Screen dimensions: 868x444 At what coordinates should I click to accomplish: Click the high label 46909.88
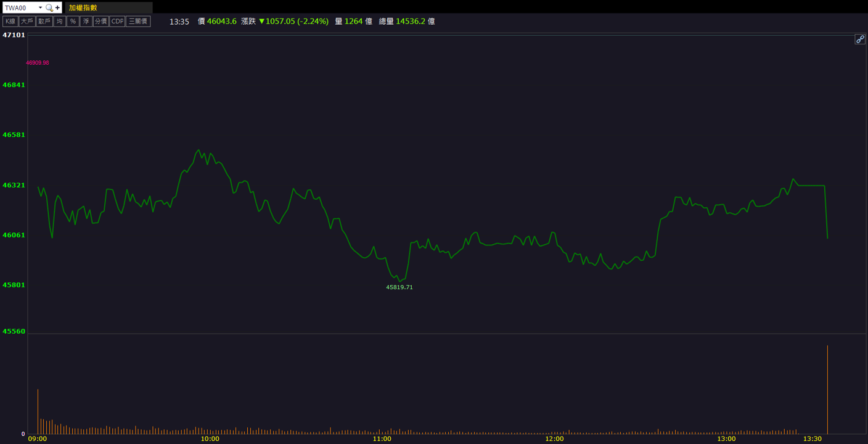click(38, 63)
